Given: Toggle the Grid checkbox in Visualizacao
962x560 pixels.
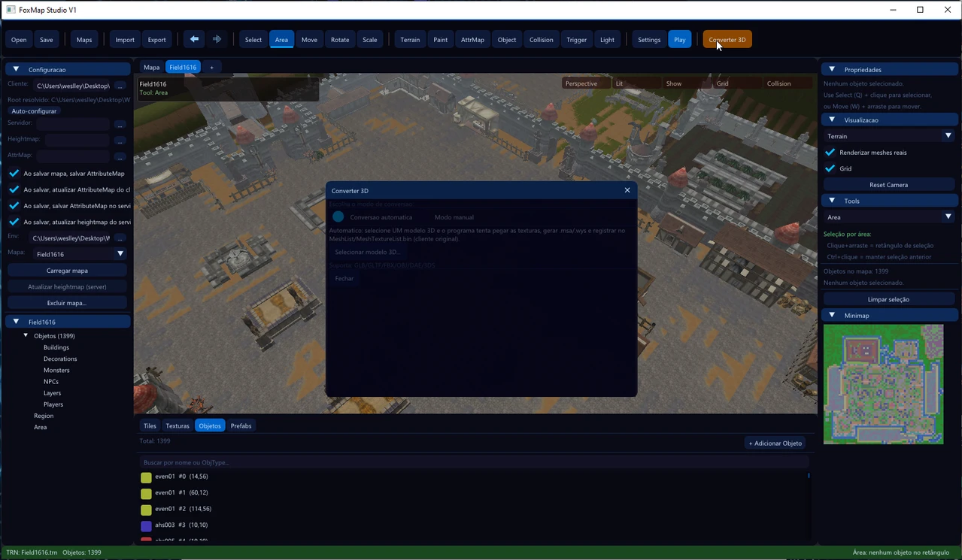Looking at the screenshot, I should 830,168.
